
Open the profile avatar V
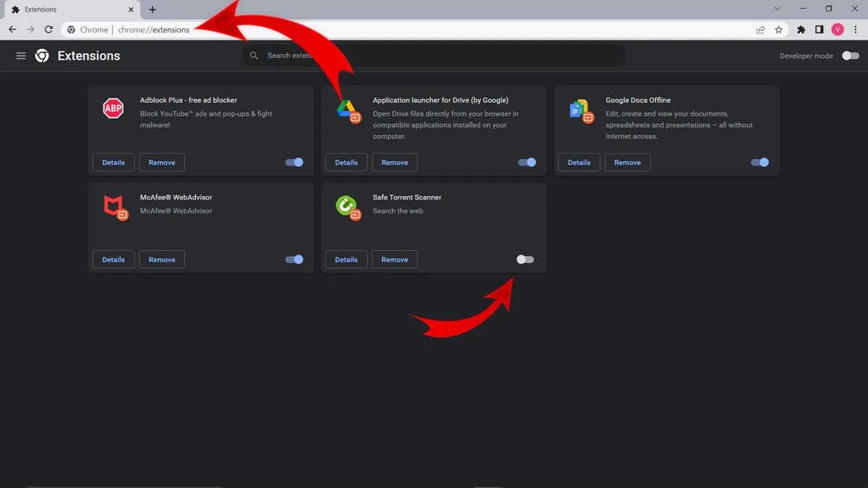(x=838, y=30)
